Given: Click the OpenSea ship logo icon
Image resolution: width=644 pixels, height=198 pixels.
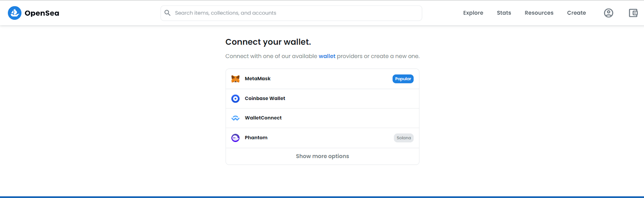Looking at the screenshot, I should click(x=14, y=13).
